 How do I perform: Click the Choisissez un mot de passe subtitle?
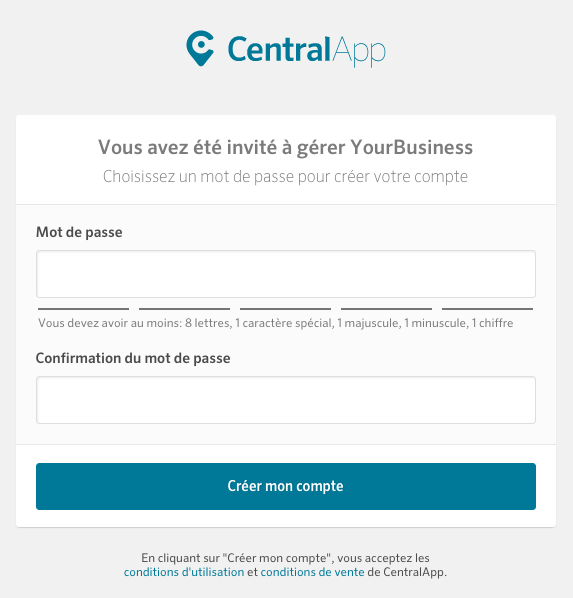(x=285, y=177)
